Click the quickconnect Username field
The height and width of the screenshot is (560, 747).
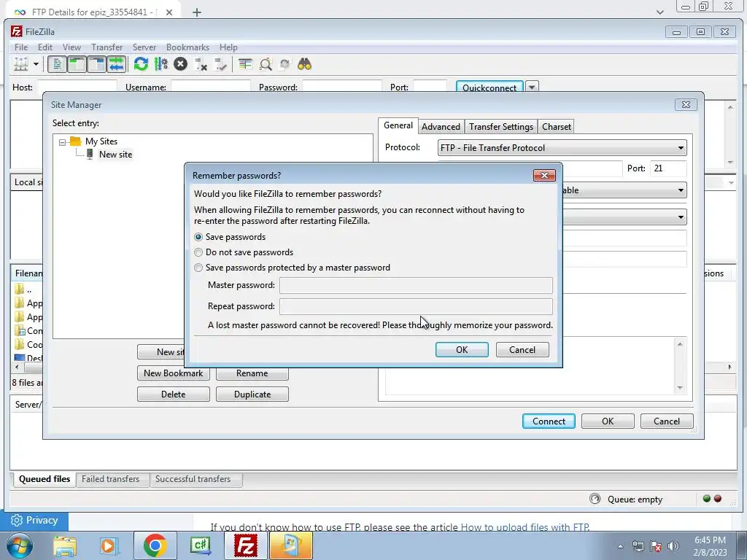(x=211, y=87)
